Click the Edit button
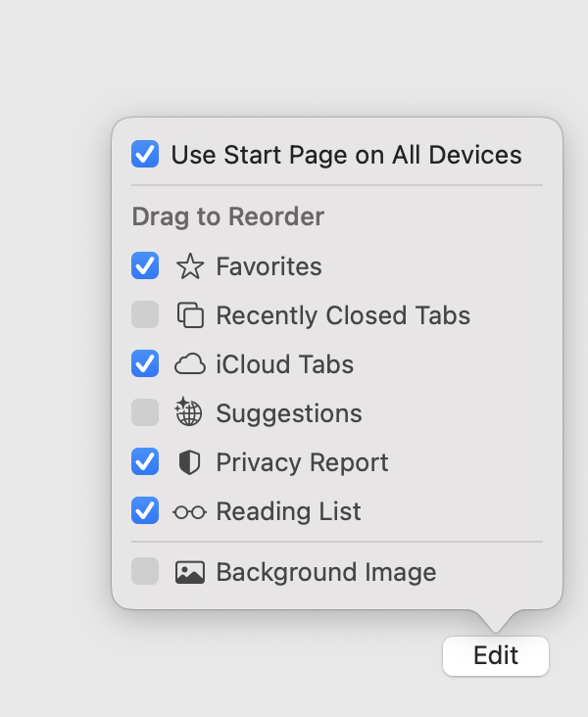Viewport: 588px width, 717px height. (496, 655)
